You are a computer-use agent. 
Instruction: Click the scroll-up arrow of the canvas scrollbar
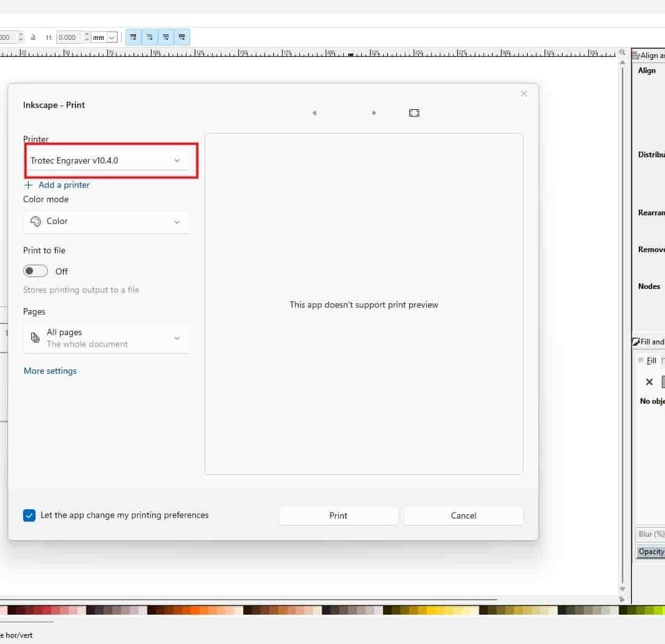tap(622, 62)
